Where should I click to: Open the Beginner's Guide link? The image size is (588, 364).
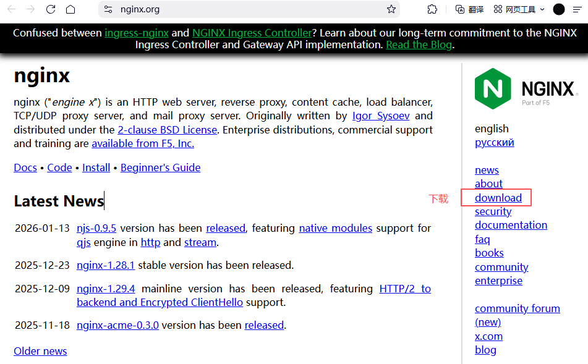click(161, 167)
